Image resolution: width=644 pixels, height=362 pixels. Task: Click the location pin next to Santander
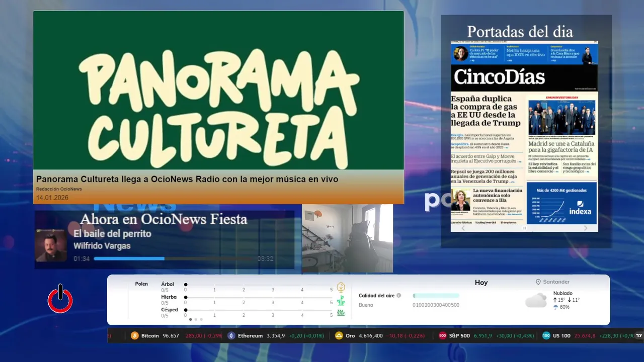pos(538,282)
